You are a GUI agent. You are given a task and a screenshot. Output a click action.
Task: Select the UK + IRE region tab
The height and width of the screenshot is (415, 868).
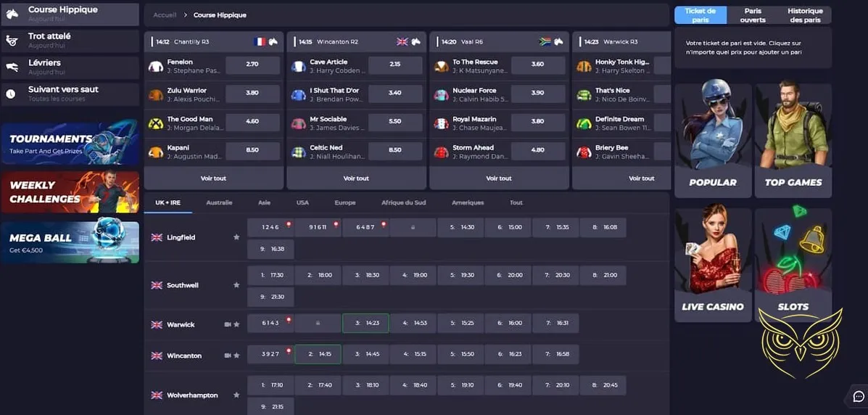pyautogui.click(x=168, y=203)
